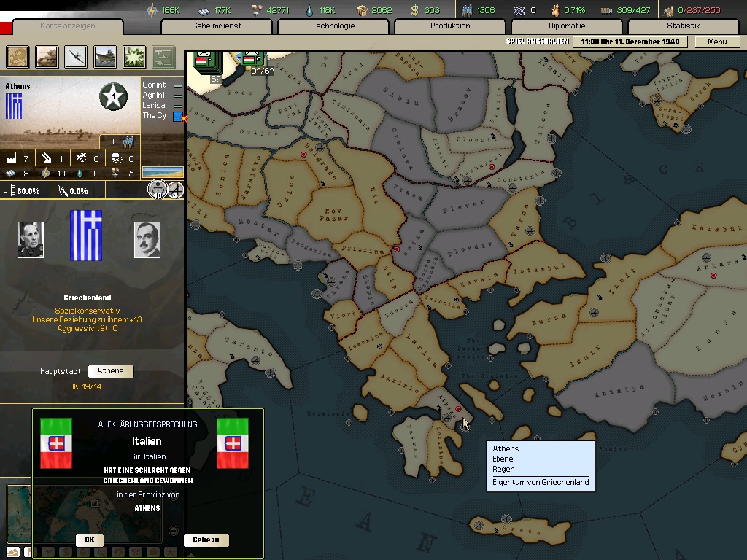Click the victory point star badge
This screenshot has height=560, width=747.
tap(113, 96)
